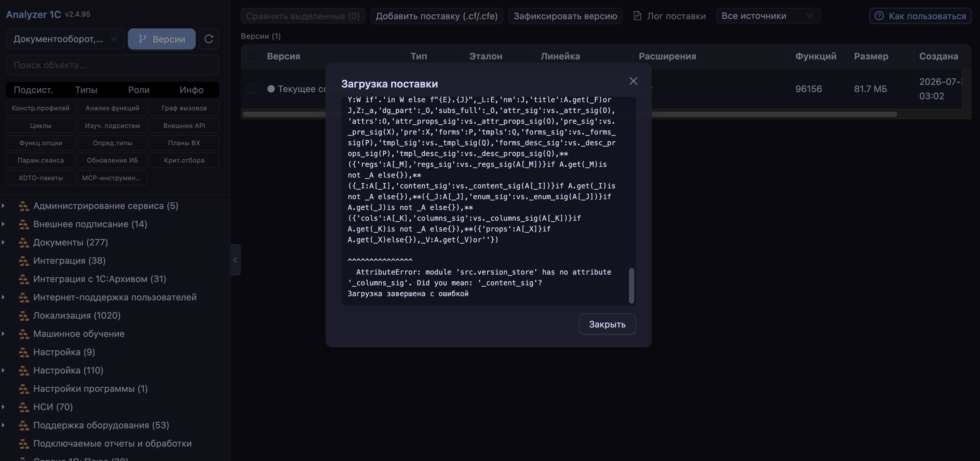This screenshot has width=980, height=461.
Task: Open Опред.типы tool
Action: (x=112, y=143)
